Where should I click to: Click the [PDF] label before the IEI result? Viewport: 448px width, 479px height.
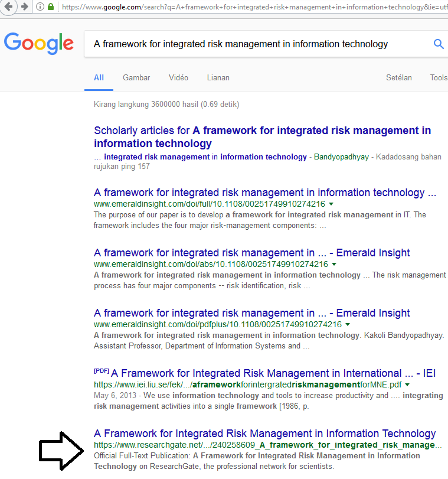tap(102, 371)
